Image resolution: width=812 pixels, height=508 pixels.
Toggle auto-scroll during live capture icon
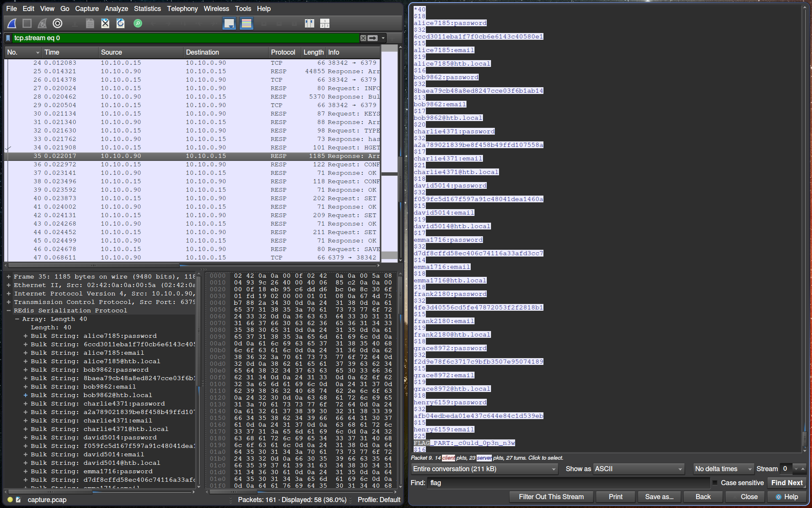(x=229, y=24)
